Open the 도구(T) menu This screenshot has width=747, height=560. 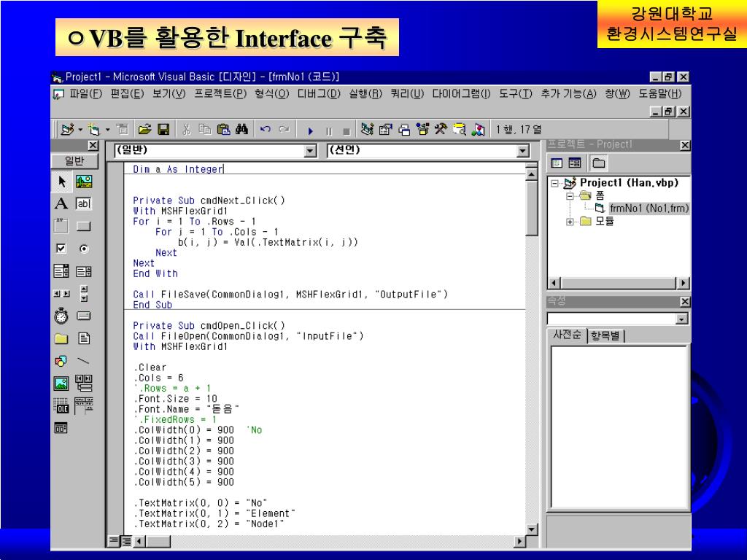coord(516,94)
